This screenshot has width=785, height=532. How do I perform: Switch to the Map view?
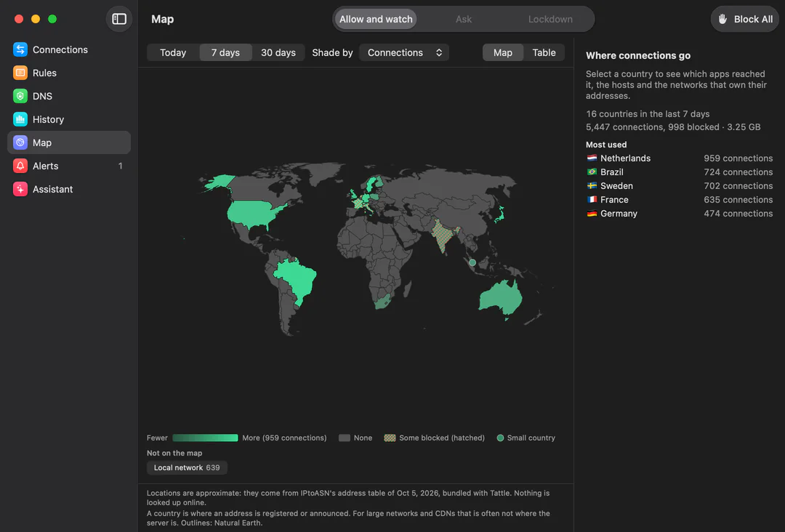pos(503,52)
